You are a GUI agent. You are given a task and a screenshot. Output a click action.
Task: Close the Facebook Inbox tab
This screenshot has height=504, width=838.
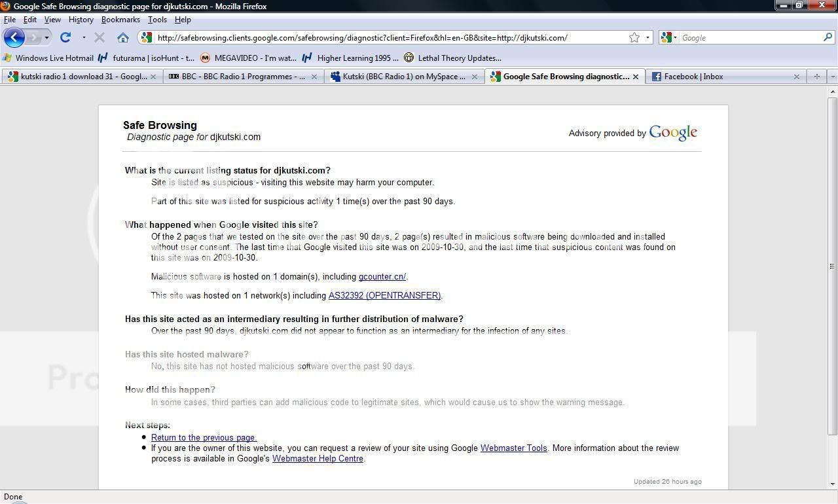point(796,77)
